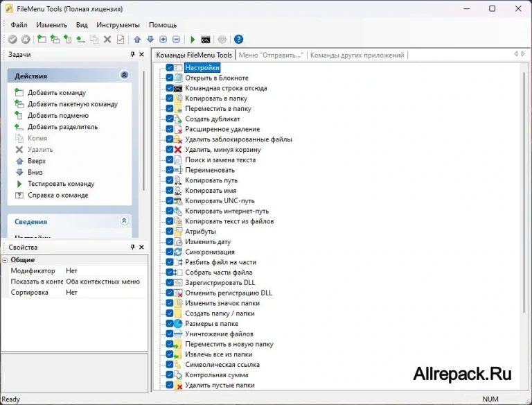Click Добавить подменю action link
Viewport: 532px width, 405px height.
coord(58,116)
